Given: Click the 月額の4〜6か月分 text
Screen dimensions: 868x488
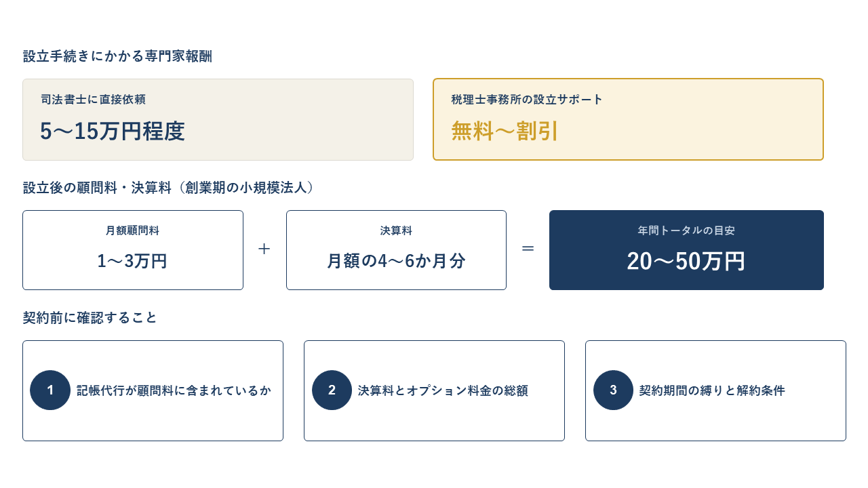Looking at the screenshot, I should (x=396, y=261).
